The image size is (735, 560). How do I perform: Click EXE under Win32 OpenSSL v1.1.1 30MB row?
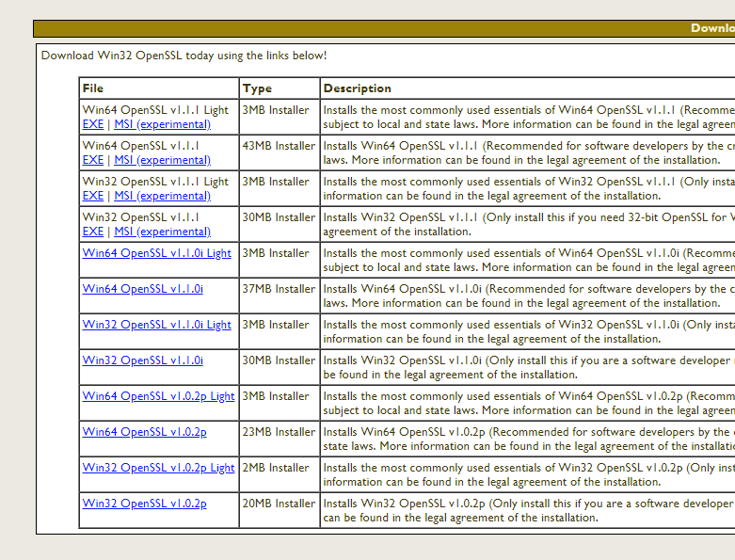(x=93, y=232)
